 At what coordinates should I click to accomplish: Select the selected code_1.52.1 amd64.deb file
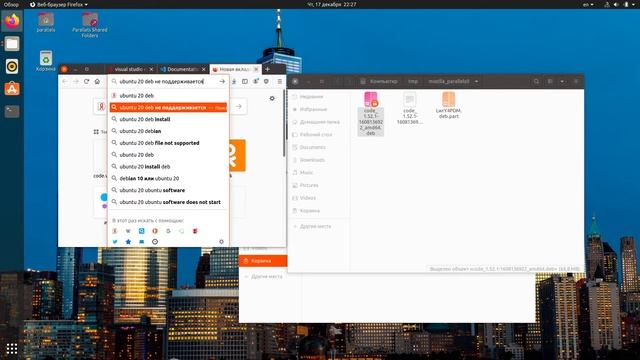pyautogui.click(x=370, y=113)
